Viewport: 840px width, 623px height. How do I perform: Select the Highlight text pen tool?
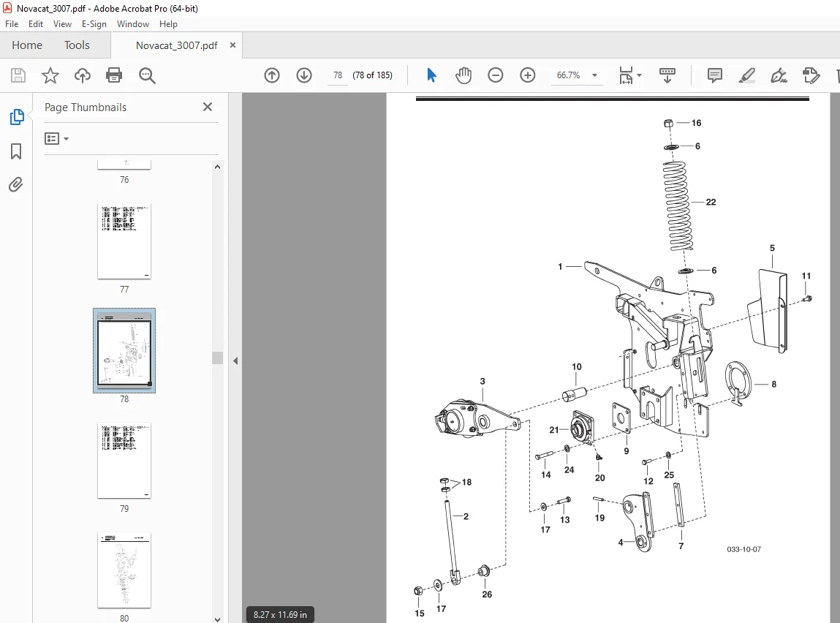(x=746, y=75)
